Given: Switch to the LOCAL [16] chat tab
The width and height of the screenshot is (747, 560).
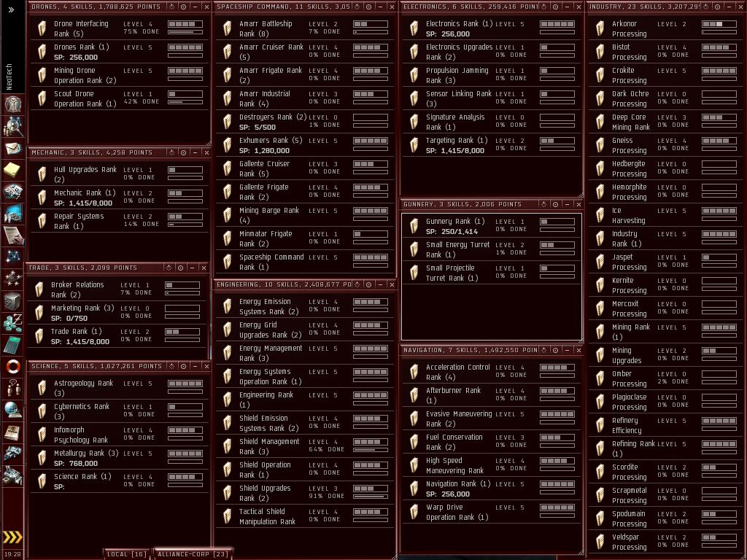Looking at the screenshot, I should coord(127,554).
